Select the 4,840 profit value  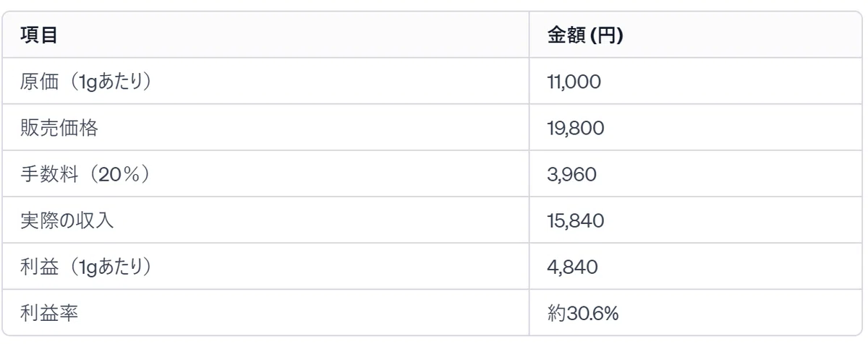click(x=573, y=267)
